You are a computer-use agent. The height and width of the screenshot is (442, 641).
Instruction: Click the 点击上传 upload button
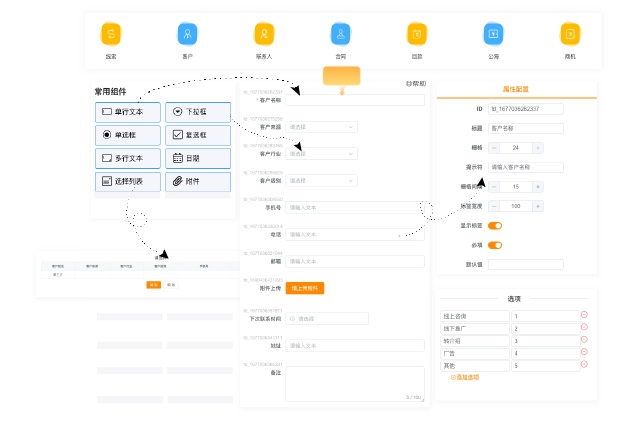click(305, 288)
